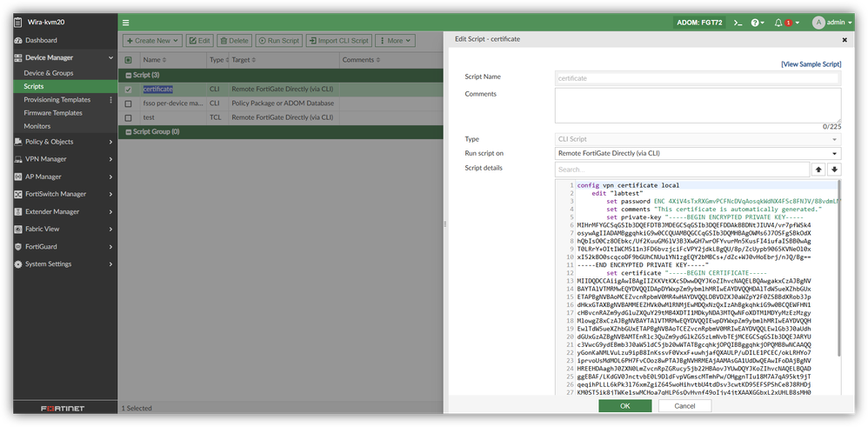Open the View Sample Script link

(x=811, y=64)
